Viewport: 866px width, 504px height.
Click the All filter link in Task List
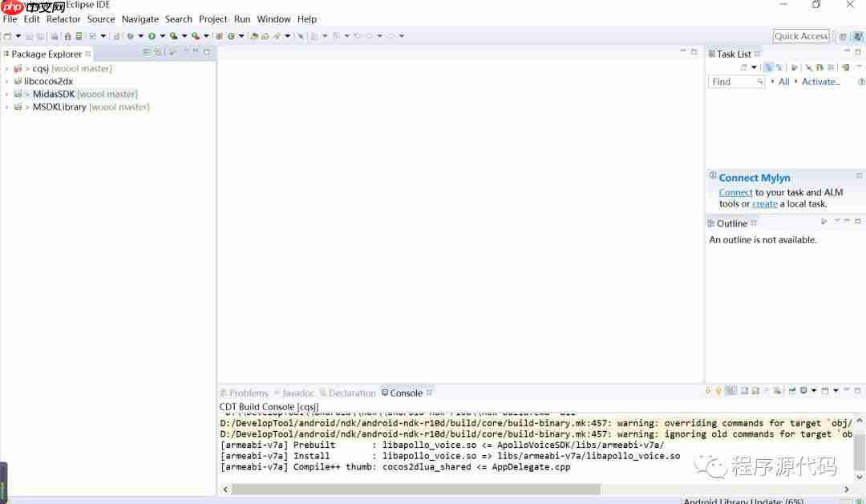click(x=783, y=82)
